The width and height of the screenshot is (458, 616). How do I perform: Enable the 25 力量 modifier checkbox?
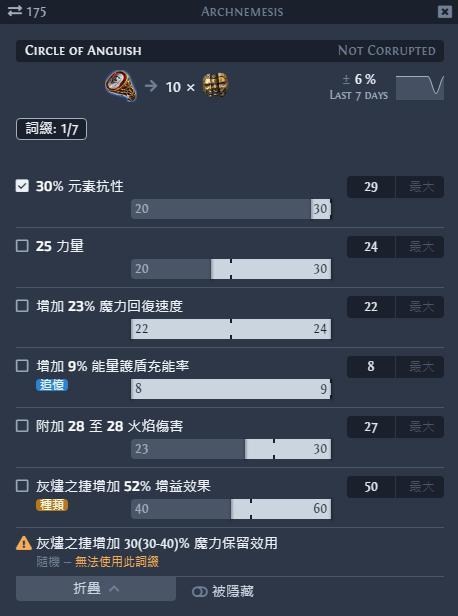(x=22, y=246)
